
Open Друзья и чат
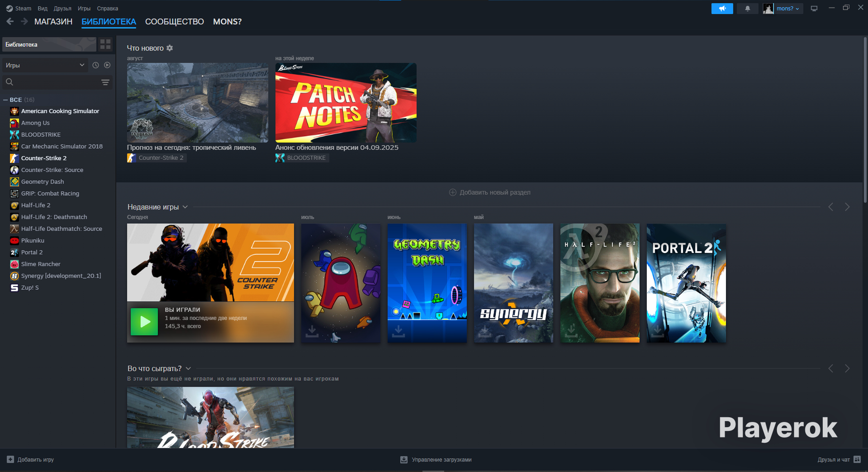click(x=839, y=460)
